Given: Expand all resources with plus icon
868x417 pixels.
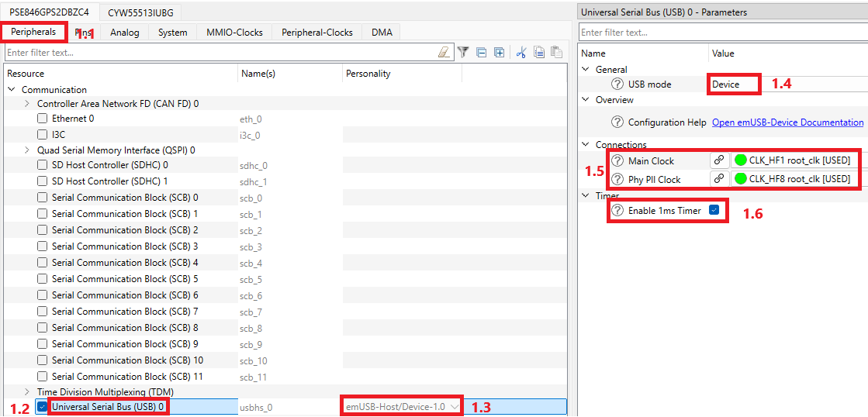Looking at the screenshot, I should point(500,53).
